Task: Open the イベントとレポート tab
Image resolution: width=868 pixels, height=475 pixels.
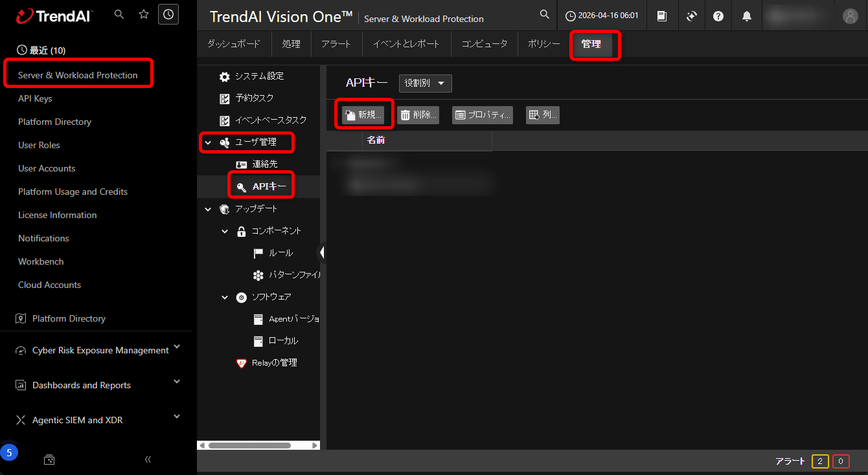Action: (x=406, y=44)
